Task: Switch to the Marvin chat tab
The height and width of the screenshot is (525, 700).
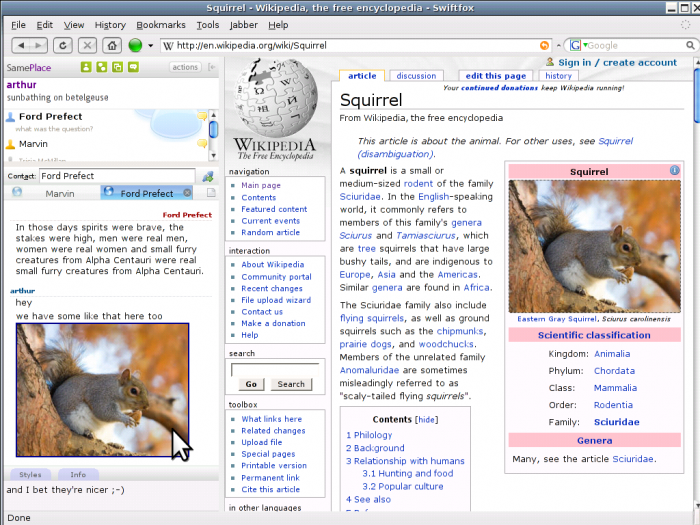Action: [59, 193]
